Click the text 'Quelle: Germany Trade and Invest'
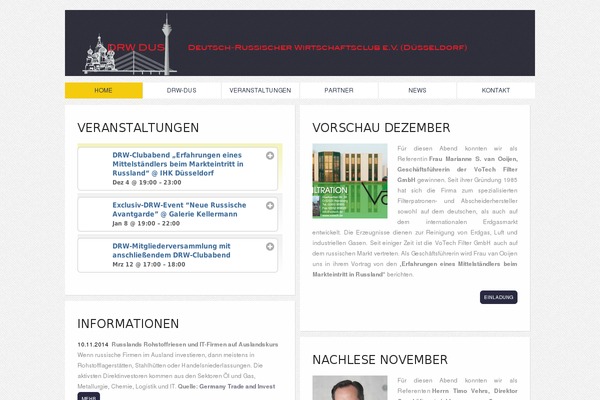Viewport: 600px width, 400px height. [x=227, y=387]
